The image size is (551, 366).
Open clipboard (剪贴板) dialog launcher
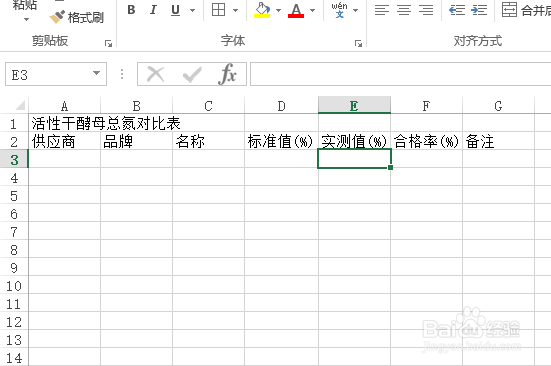coord(109,44)
